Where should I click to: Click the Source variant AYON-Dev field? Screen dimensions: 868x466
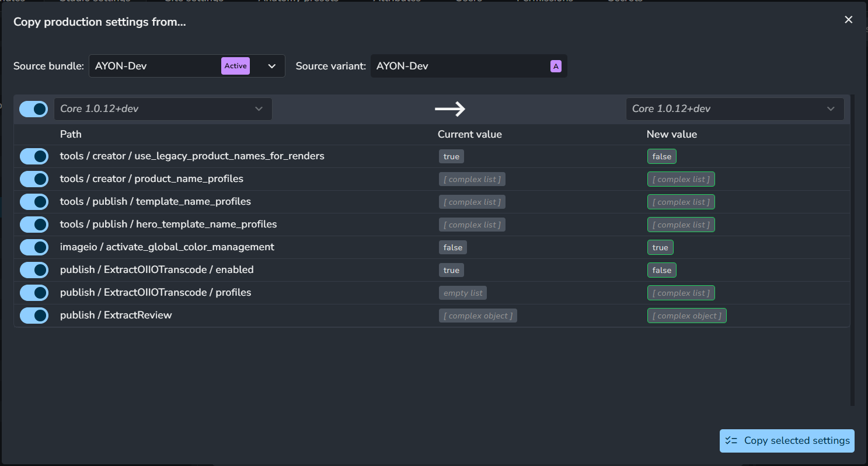point(460,66)
